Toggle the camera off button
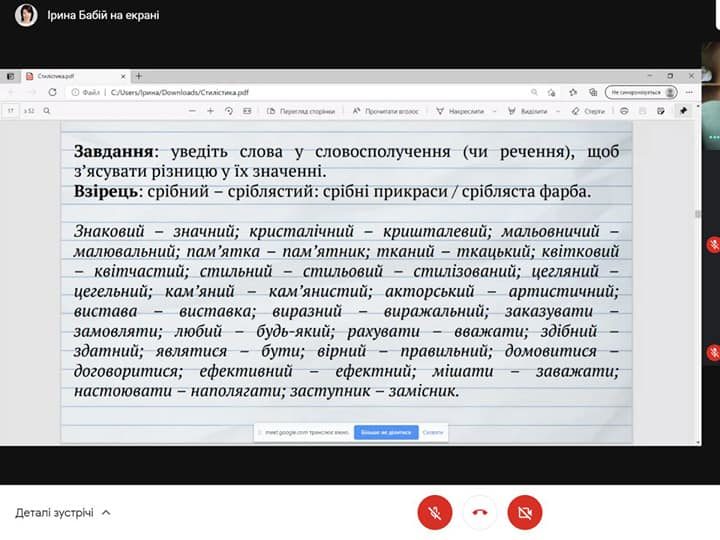Image resolution: width=720 pixels, height=540 pixels. point(525,513)
